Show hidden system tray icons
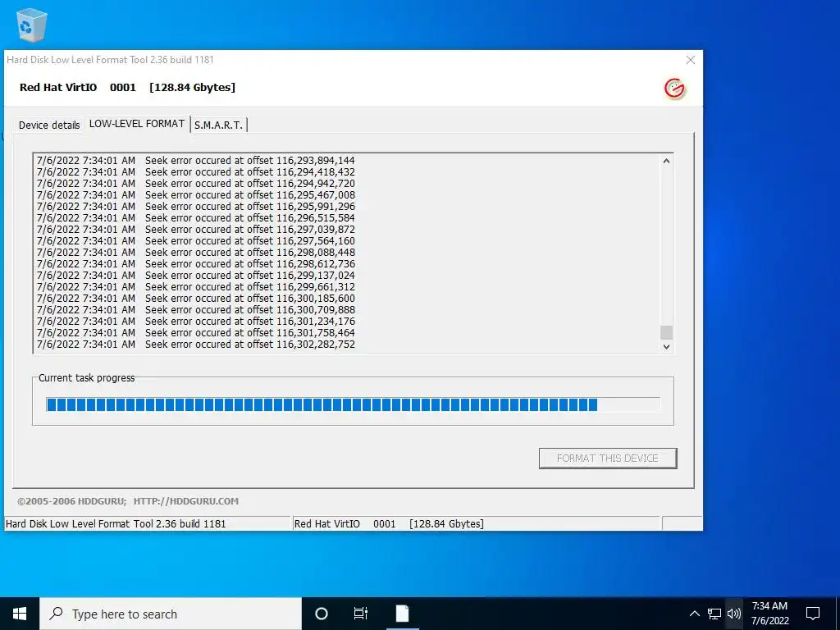Image resolution: width=840 pixels, height=630 pixels. [694, 614]
